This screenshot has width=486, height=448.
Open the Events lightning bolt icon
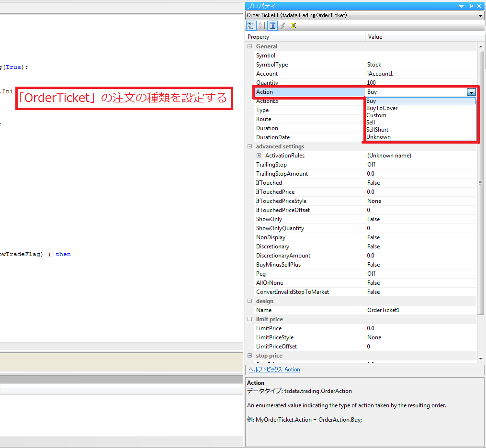(283, 26)
